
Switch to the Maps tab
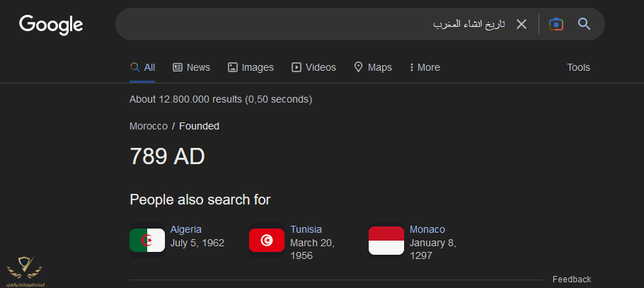pyautogui.click(x=373, y=67)
